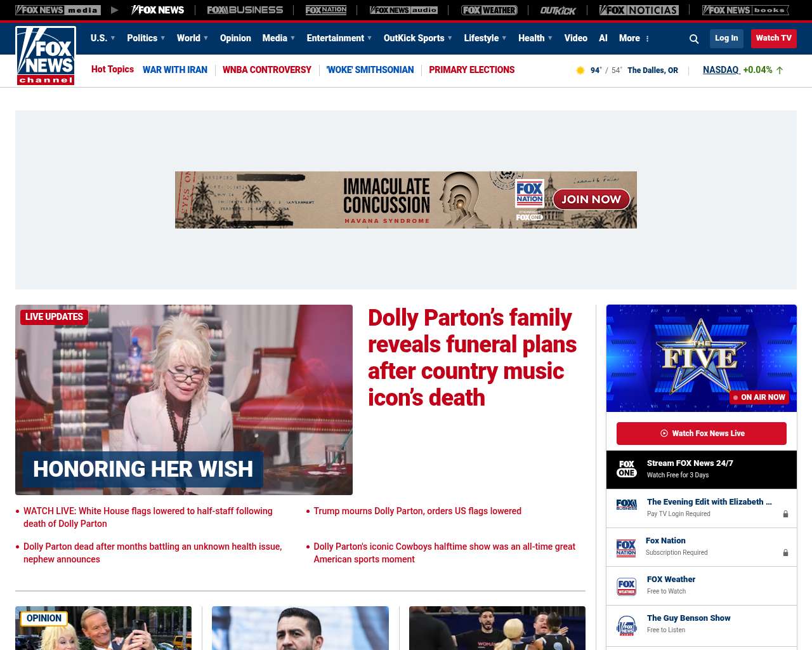This screenshot has height=650, width=812.
Task: Click Watch Fox News Live button
Action: point(702,434)
